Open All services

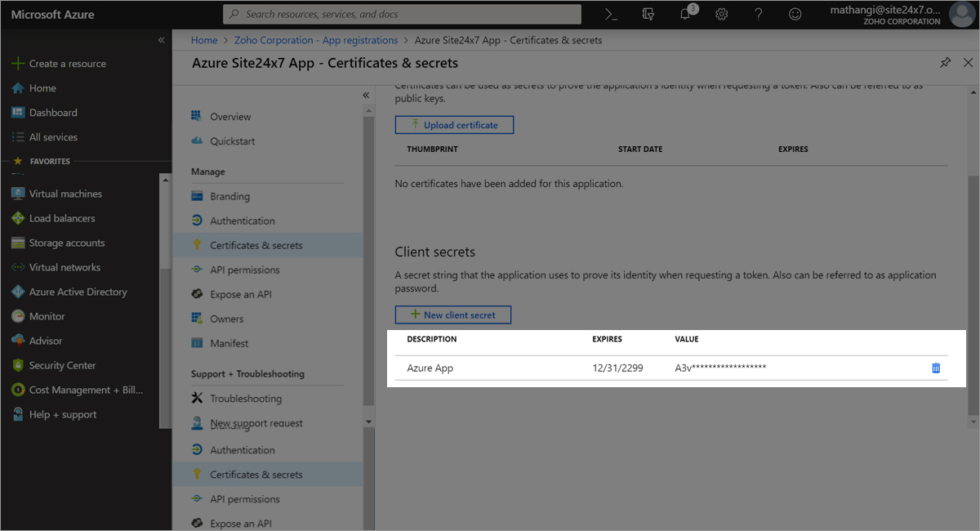coord(45,137)
